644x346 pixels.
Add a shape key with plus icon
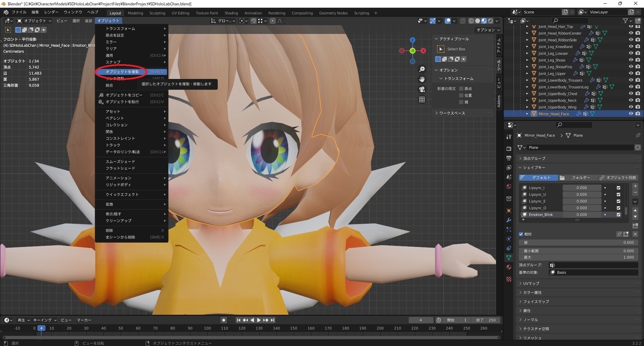coord(635,185)
